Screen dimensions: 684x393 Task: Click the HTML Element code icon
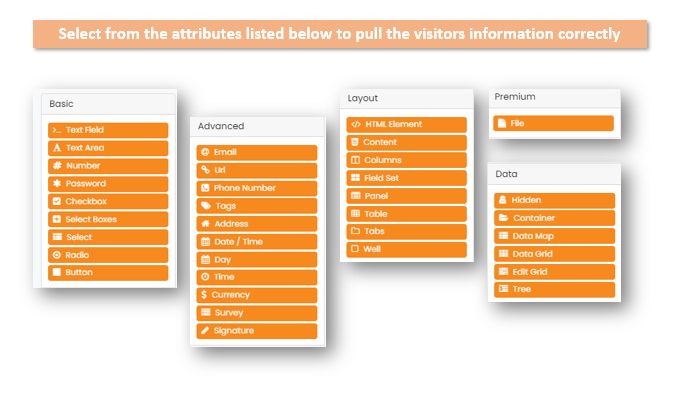coord(356,124)
